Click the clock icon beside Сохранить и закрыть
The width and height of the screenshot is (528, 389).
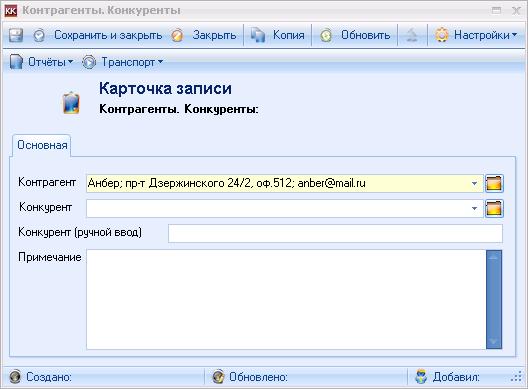point(39,35)
